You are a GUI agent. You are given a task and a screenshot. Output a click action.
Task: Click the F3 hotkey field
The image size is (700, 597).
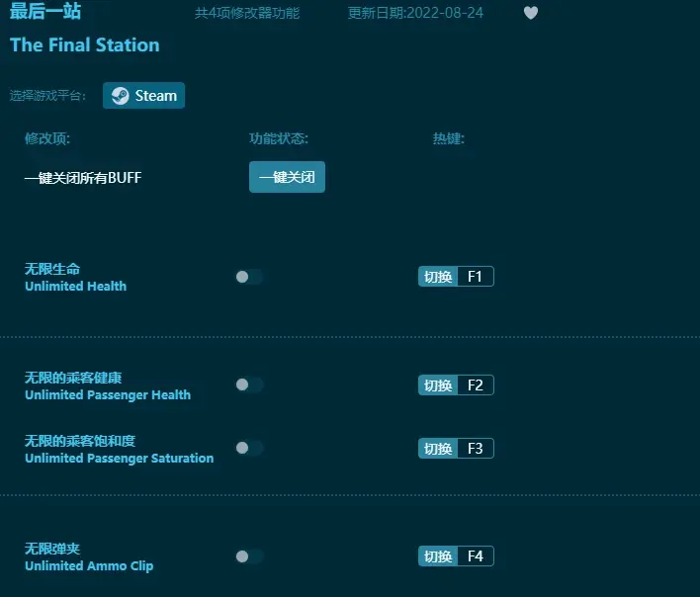(476, 449)
